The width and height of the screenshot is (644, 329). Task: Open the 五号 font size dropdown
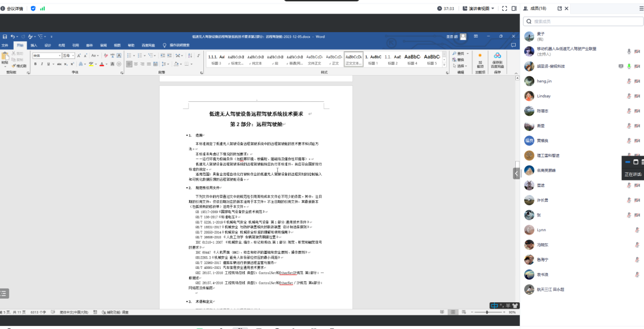(x=73, y=55)
